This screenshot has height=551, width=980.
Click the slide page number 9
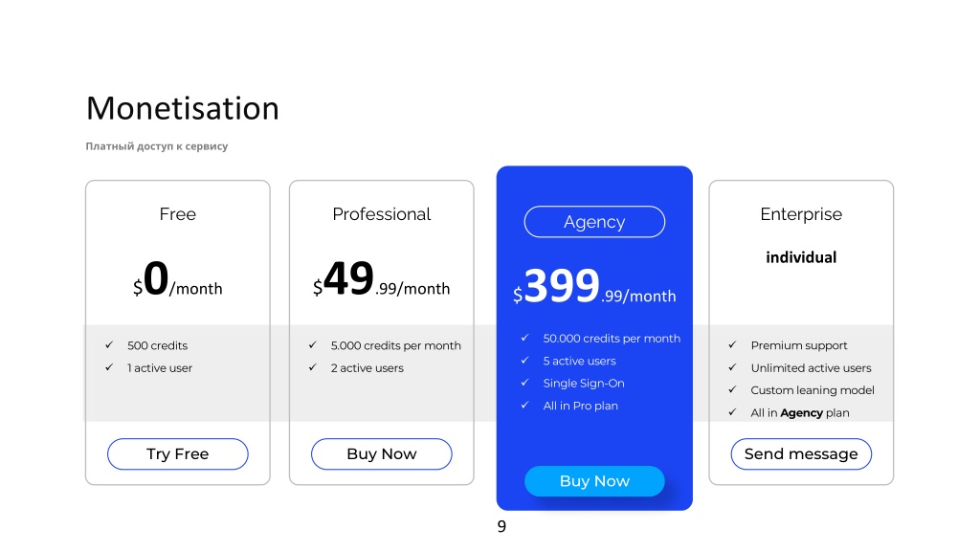coord(501,527)
